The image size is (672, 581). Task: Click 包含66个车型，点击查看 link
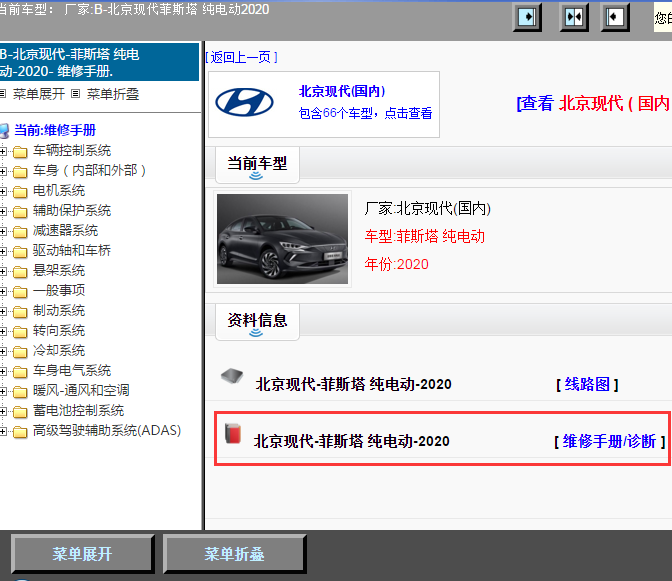pyautogui.click(x=365, y=113)
